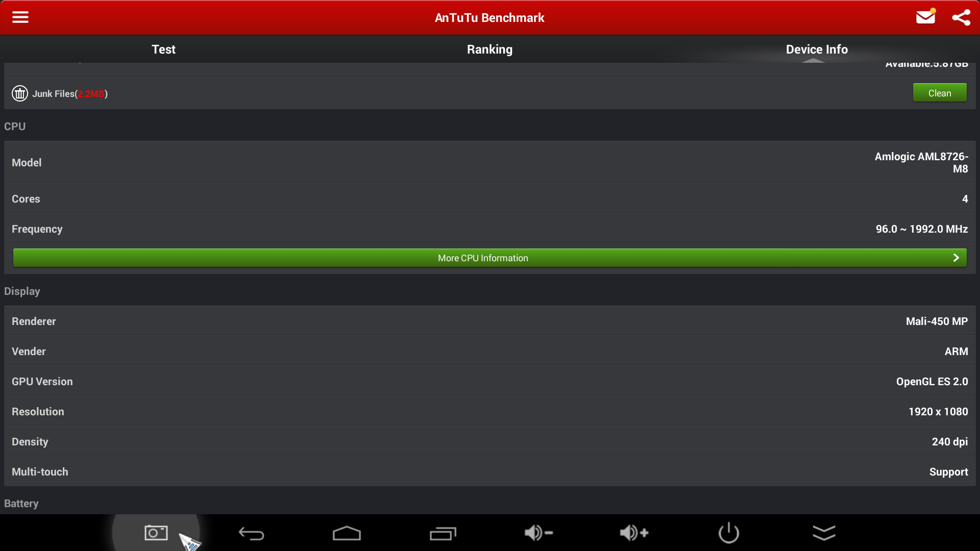Expand the Battery section header
Image resolution: width=980 pixels, height=551 pixels.
[x=21, y=503]
